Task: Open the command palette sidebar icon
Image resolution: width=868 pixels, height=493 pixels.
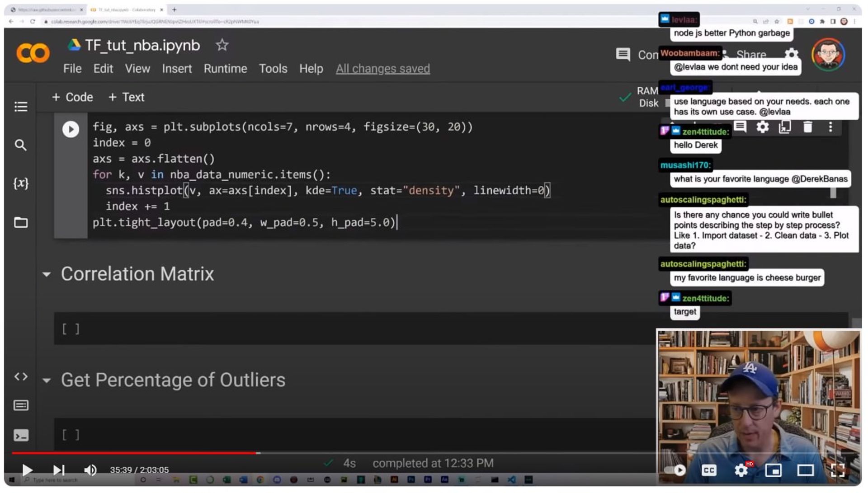Action: pos(21,405)
